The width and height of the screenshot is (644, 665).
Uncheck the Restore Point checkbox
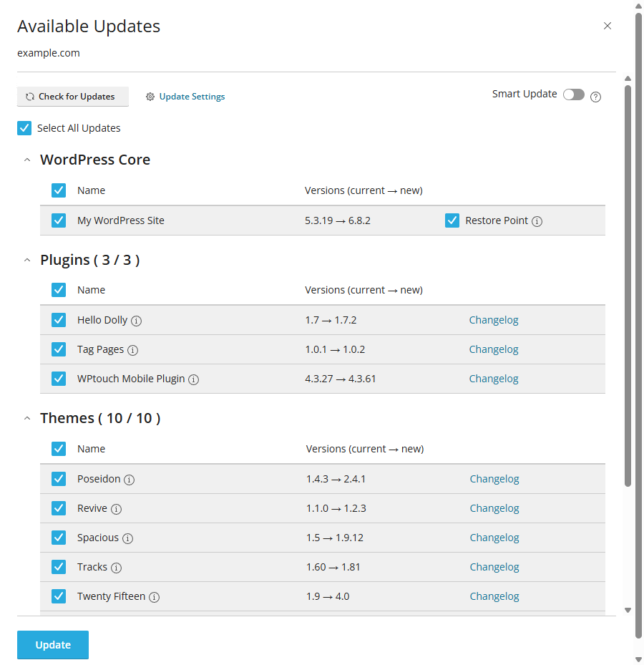point(452,220)
